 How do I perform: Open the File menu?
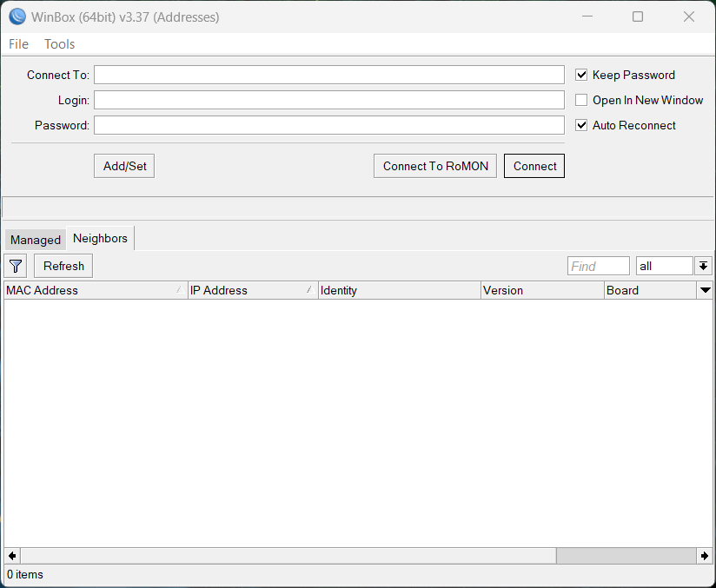[19, 44]
